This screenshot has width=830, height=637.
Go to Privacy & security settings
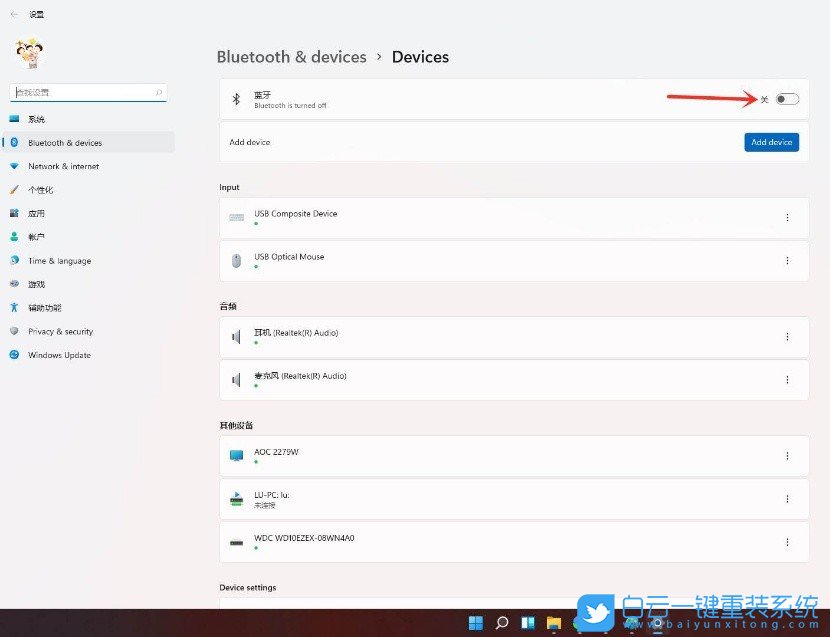click(60, 331)
